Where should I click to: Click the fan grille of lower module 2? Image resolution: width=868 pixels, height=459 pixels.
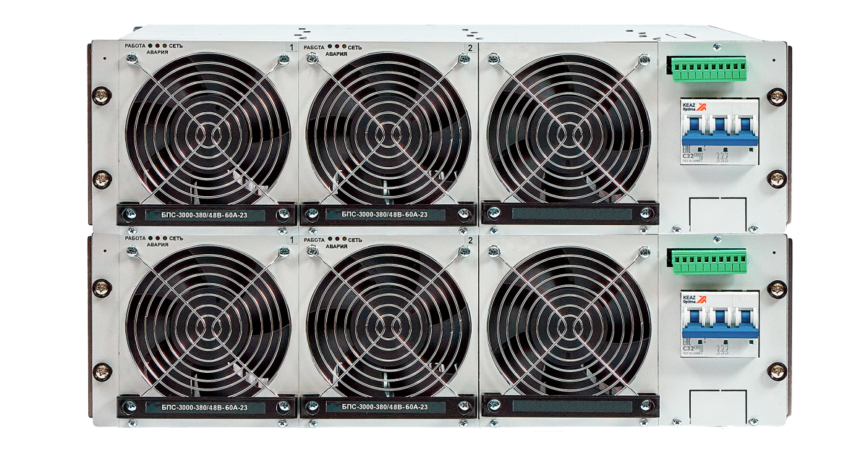pyautogui.click(x=388, y=324)
